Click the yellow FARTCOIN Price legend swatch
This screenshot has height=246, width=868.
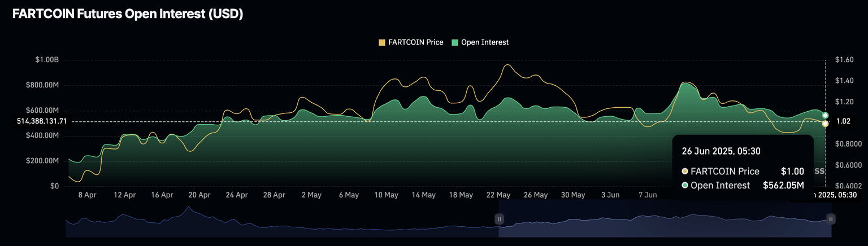[382, 42]
